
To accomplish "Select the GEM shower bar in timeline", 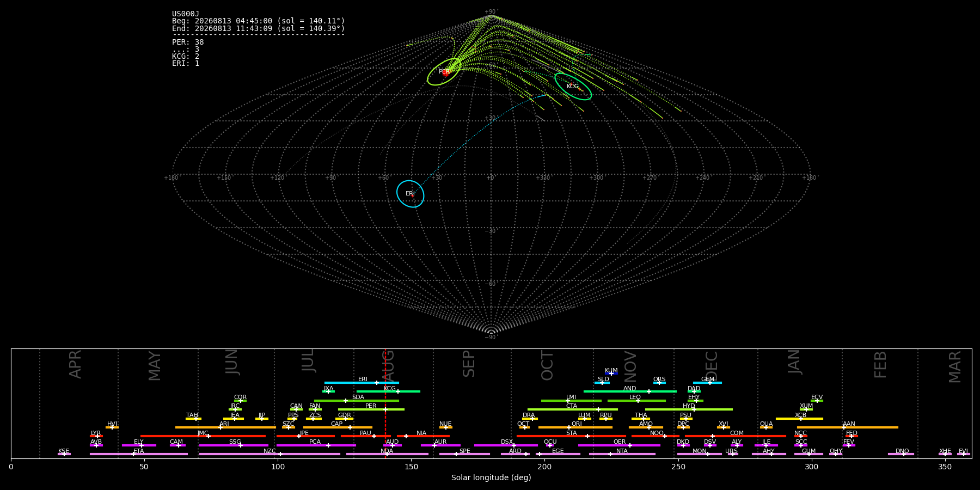I will (x=707, y=383).
